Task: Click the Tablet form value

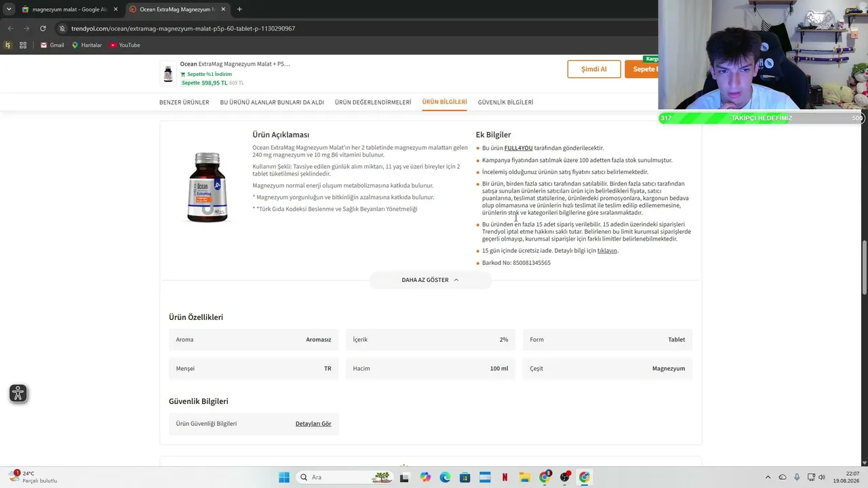Action: [x=676, y=340]
